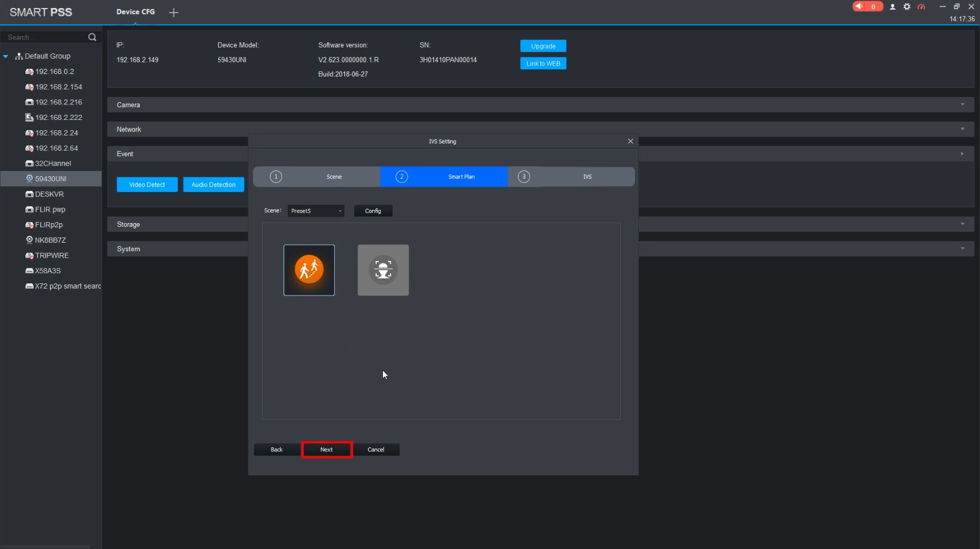The height and width of the screenshot is (549, 980).
Task: Go to the Scene step tab
Action: (317, 177)
